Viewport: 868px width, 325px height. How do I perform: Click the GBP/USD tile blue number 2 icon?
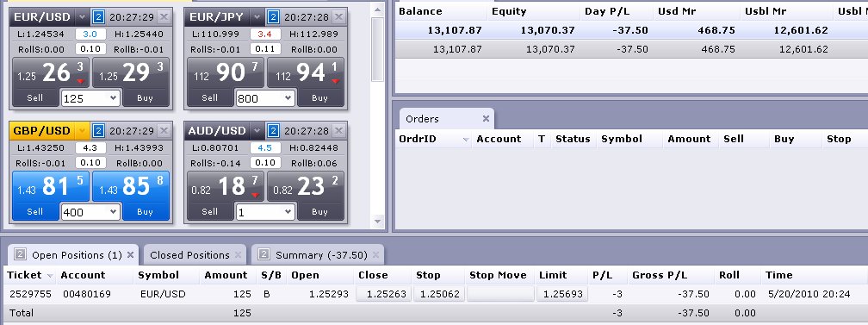pos(98,131)
